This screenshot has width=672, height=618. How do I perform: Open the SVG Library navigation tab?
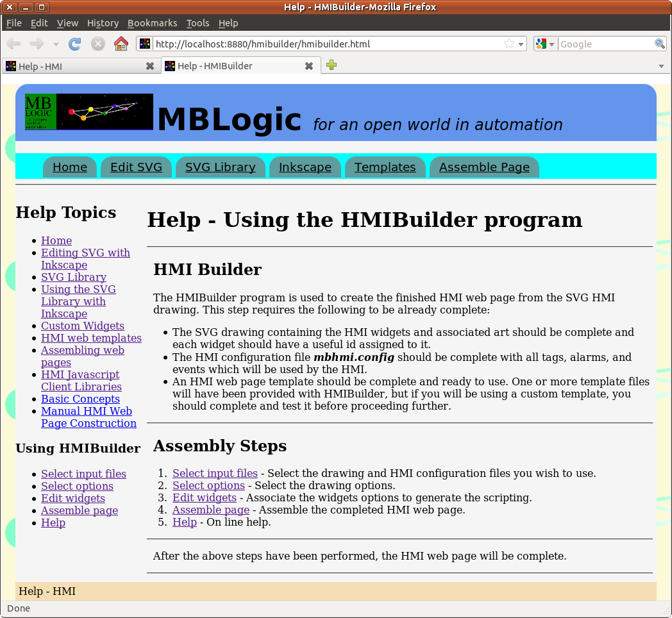tap(220, 167)
